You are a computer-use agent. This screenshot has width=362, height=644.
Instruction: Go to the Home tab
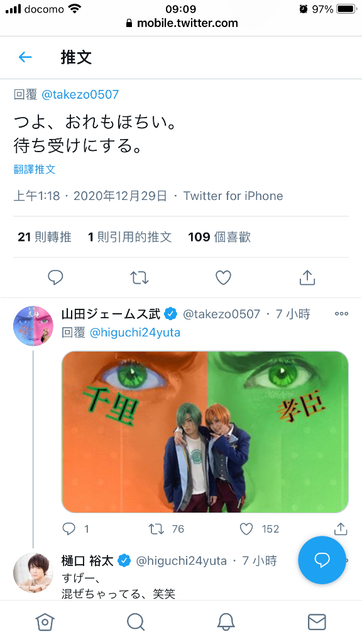point(45,622)
